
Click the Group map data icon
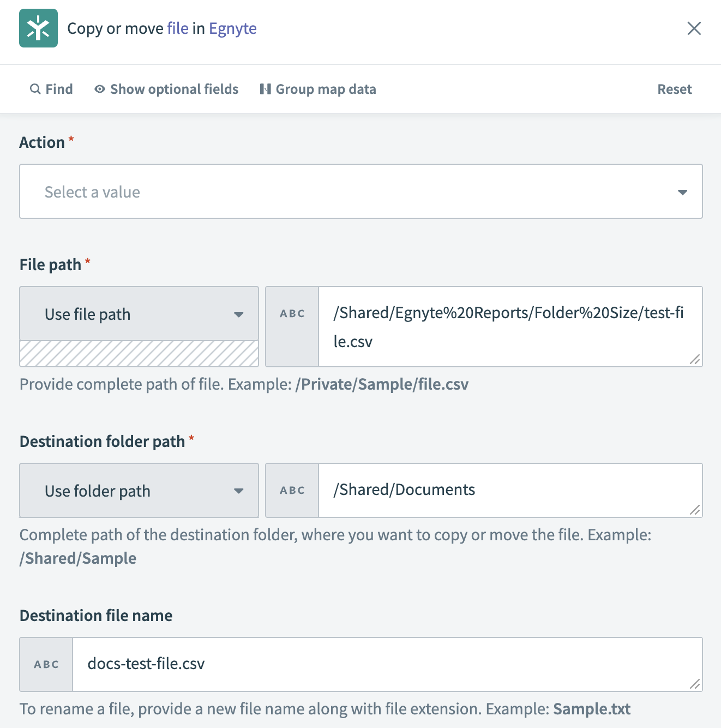pos(265,88)
